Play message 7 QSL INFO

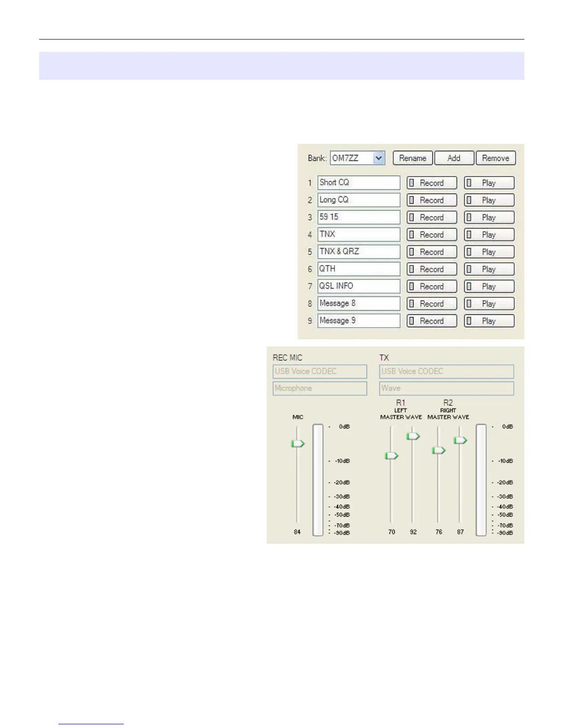pos(489,286)
